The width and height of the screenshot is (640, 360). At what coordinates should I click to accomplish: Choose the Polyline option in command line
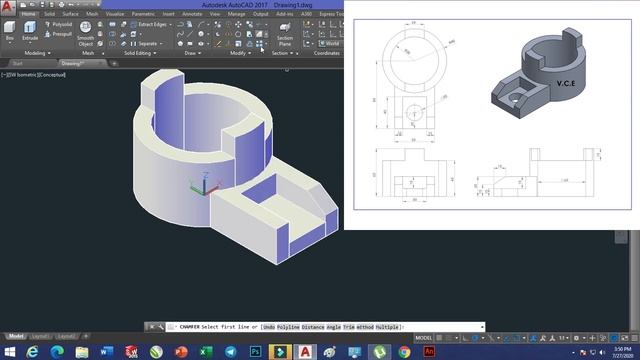click(288, 327)
